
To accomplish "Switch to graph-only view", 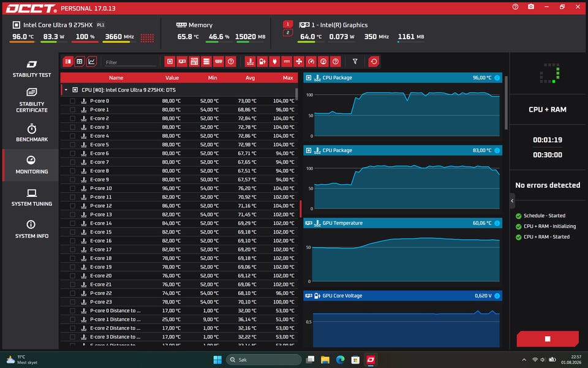I will [x=91, y=61].
